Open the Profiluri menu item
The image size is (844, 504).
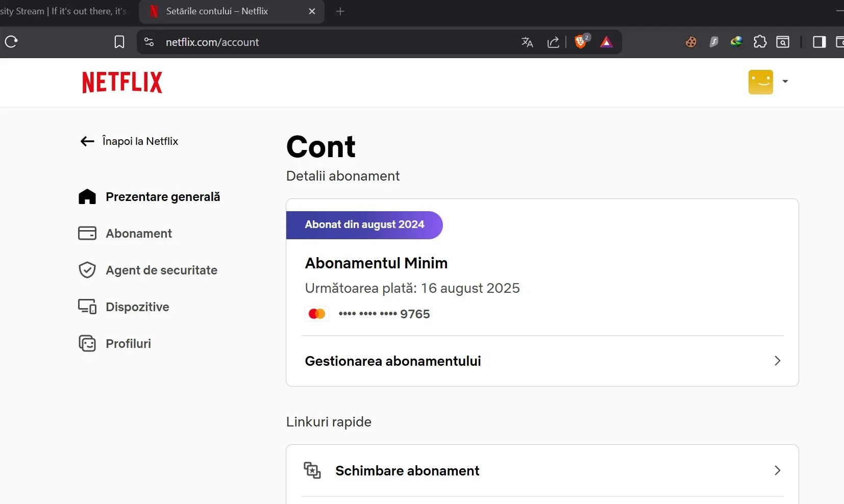click(128, 344)
